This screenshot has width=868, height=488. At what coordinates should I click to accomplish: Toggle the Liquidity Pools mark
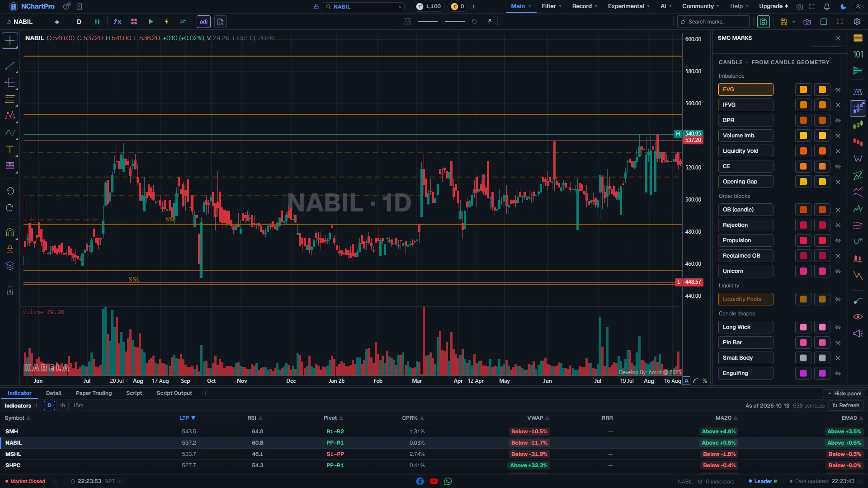(745, 299)
